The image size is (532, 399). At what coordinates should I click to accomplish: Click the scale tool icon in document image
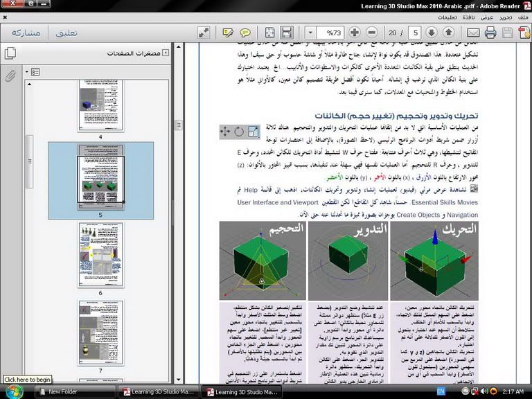point(254,132)
